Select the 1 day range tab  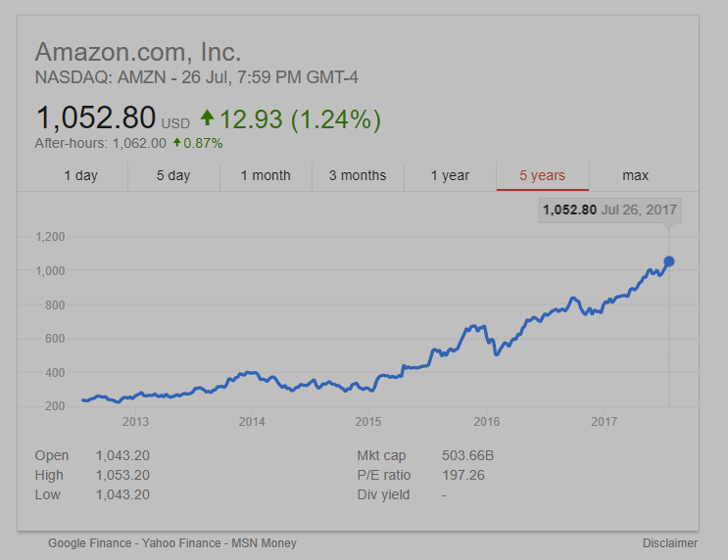[x=80, y=176]
